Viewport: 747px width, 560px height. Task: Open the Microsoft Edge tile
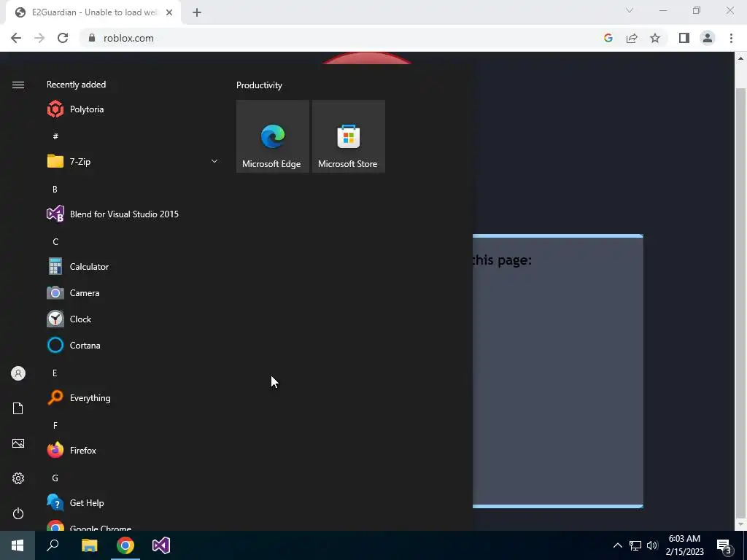click(x=273, y=136)
